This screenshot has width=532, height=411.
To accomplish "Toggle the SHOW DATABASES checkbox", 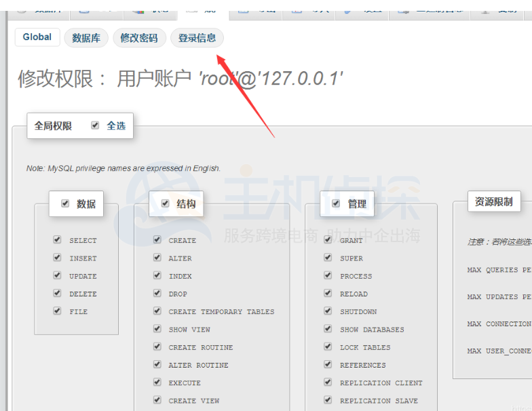I will pos(328,328).
